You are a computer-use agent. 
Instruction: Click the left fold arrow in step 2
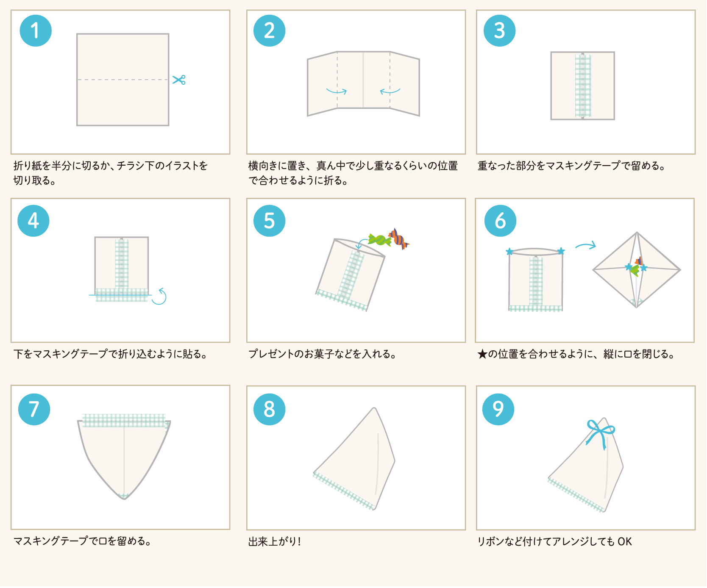[x=337, y=91]
